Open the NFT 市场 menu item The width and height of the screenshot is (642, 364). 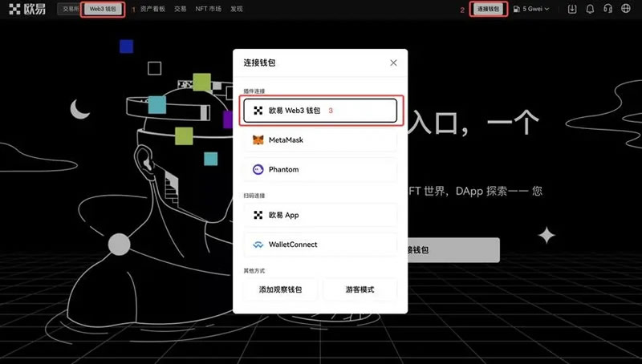click(x=209, y=10)
